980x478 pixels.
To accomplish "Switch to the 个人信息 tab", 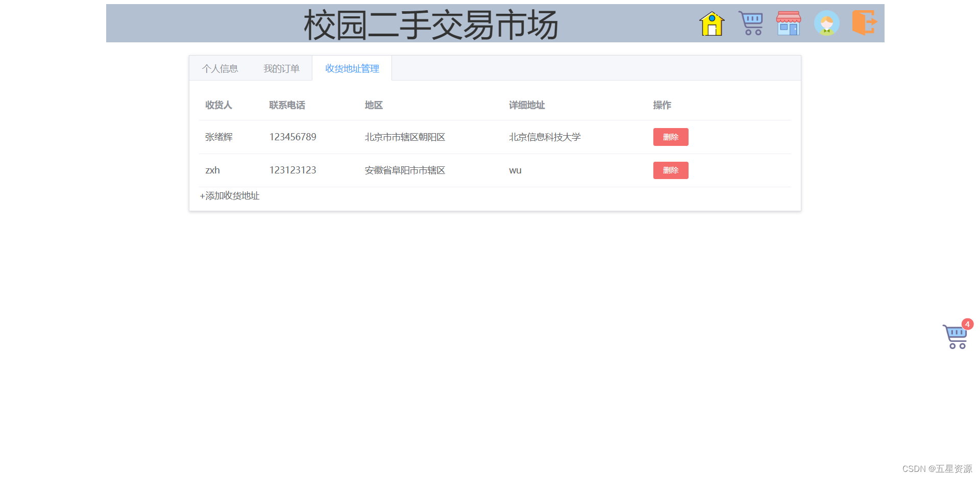I will tap(220, 68).
